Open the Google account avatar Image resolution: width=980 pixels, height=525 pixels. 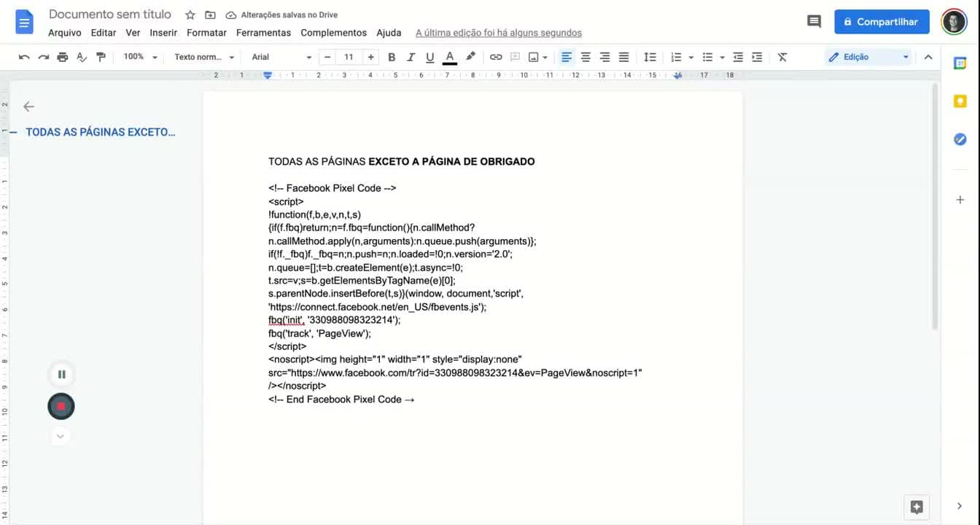pos(954,22)
